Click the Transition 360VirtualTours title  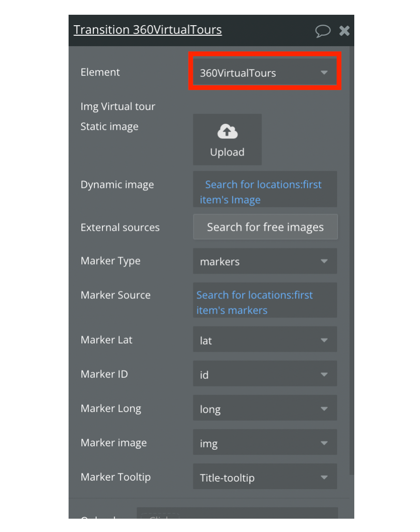[x=148, y=30]
